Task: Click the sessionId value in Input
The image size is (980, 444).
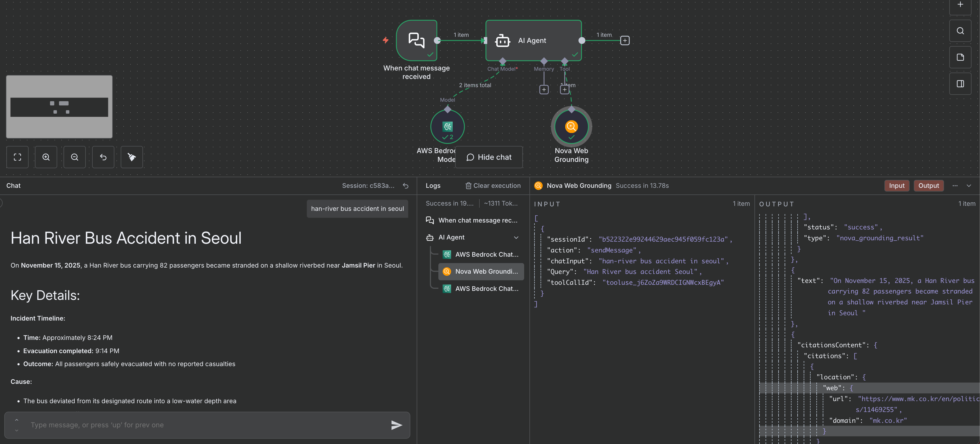Action: pyautogui.click(x=664, y=239)
